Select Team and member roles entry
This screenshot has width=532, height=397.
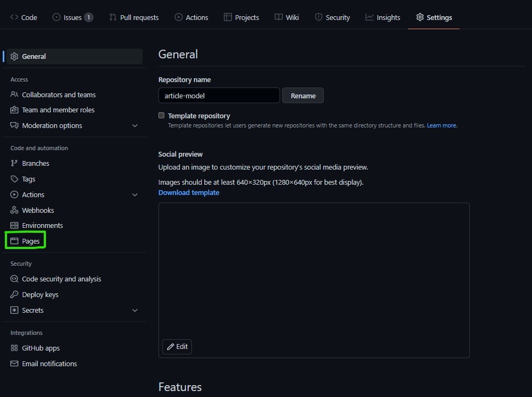pos(58,110)
